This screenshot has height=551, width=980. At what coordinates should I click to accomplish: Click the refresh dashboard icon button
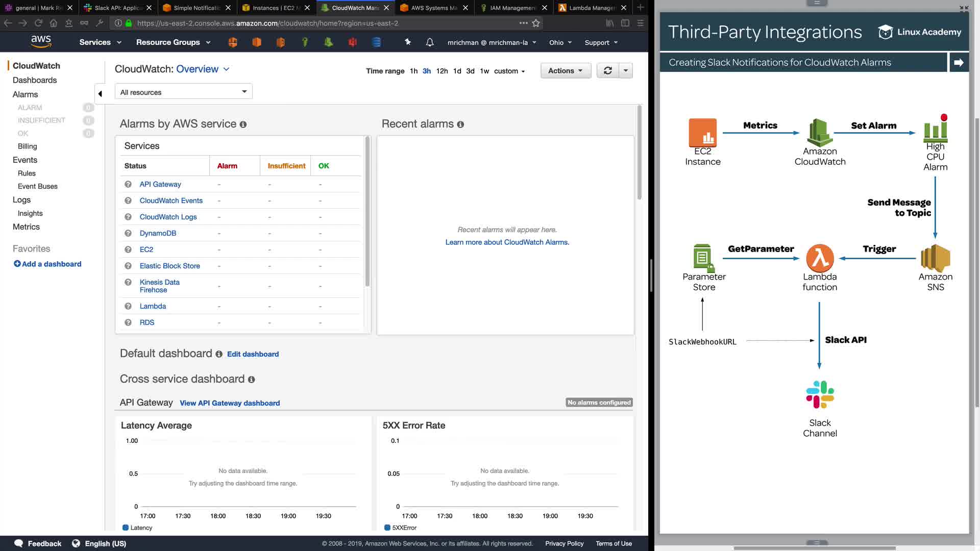click(607, 71)
